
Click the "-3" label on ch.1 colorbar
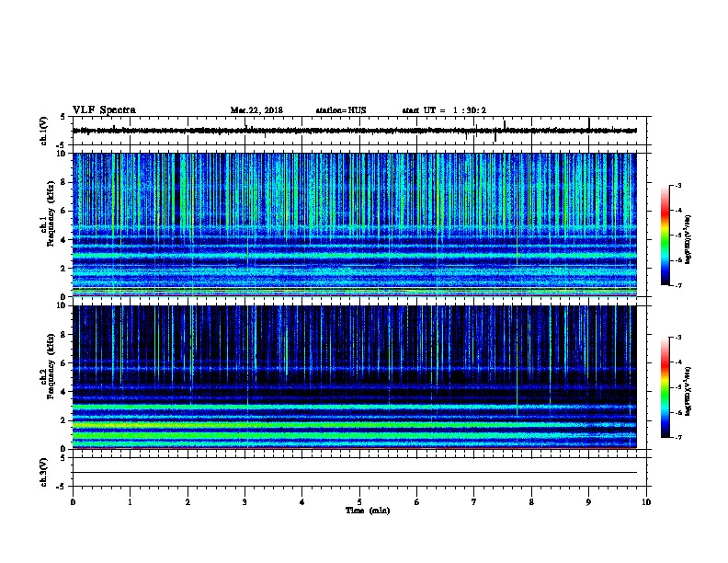[677, 185]
